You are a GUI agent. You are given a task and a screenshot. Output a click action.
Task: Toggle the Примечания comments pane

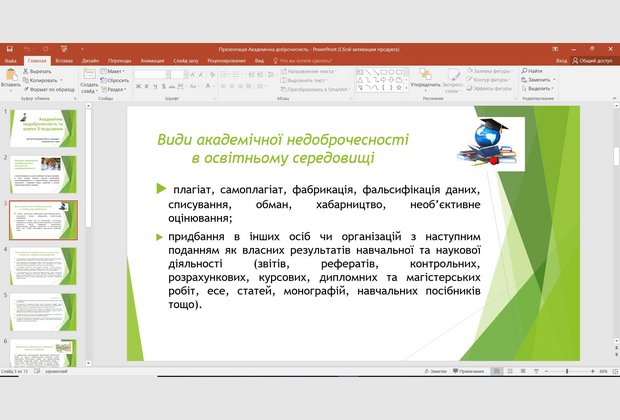469,371
